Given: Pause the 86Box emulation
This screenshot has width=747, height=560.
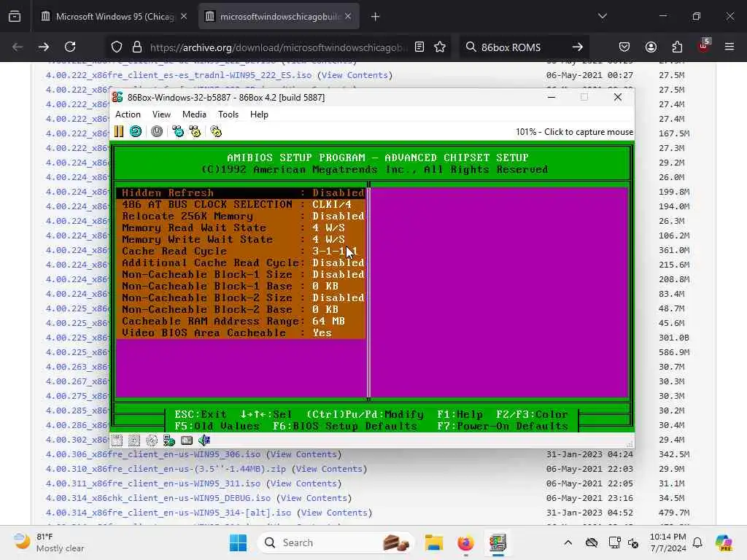Looking at the screenshot, I should (119, 131).
